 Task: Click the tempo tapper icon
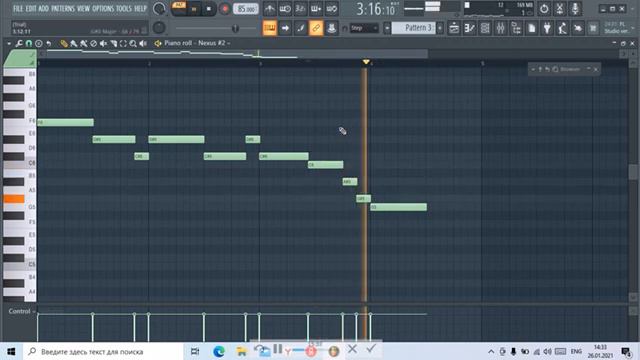pos(562,28)
